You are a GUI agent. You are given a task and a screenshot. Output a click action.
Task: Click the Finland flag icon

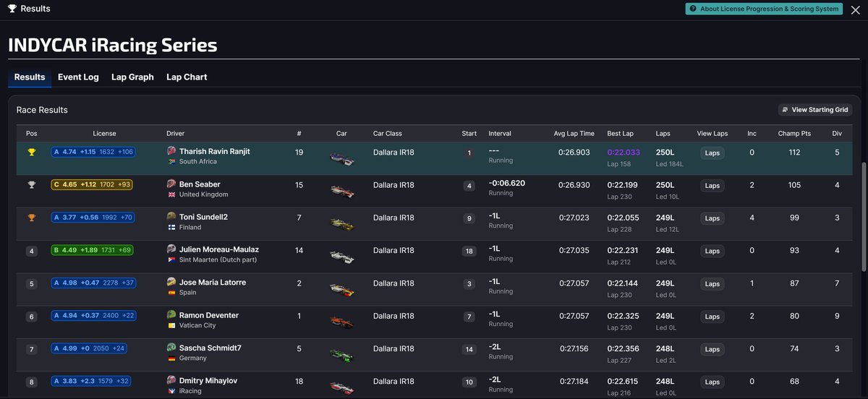pyautogui.click(x=171, y=227)
